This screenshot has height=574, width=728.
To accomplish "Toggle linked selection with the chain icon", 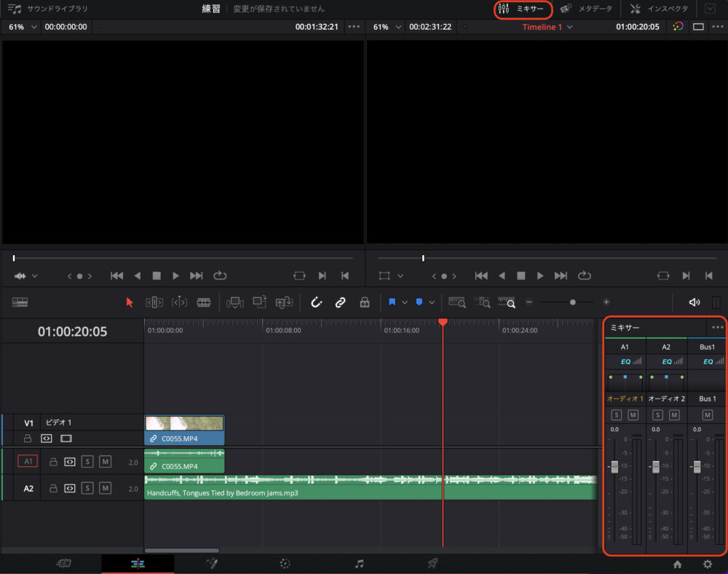I will pos(340,302).
